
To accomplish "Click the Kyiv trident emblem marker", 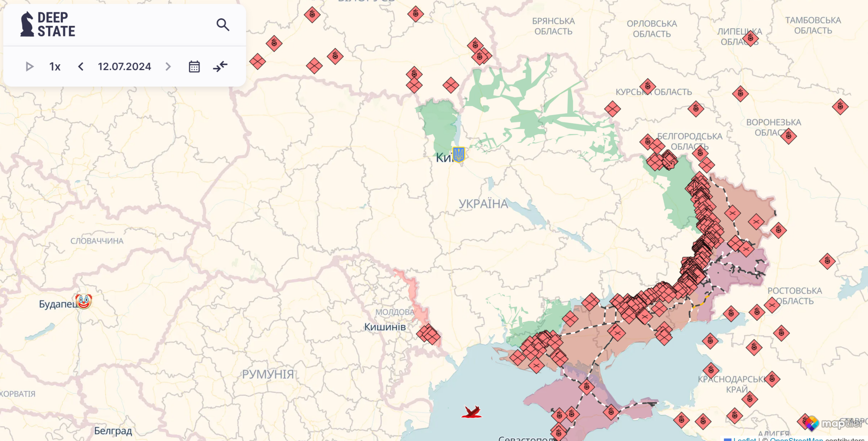I will (459, 154).
